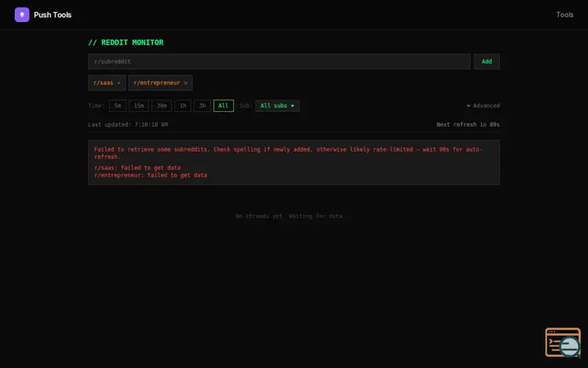This screenshot has width=588, height=368.
Task: Click the Next refresh countdown text
Action: click(x=467, y=124)
